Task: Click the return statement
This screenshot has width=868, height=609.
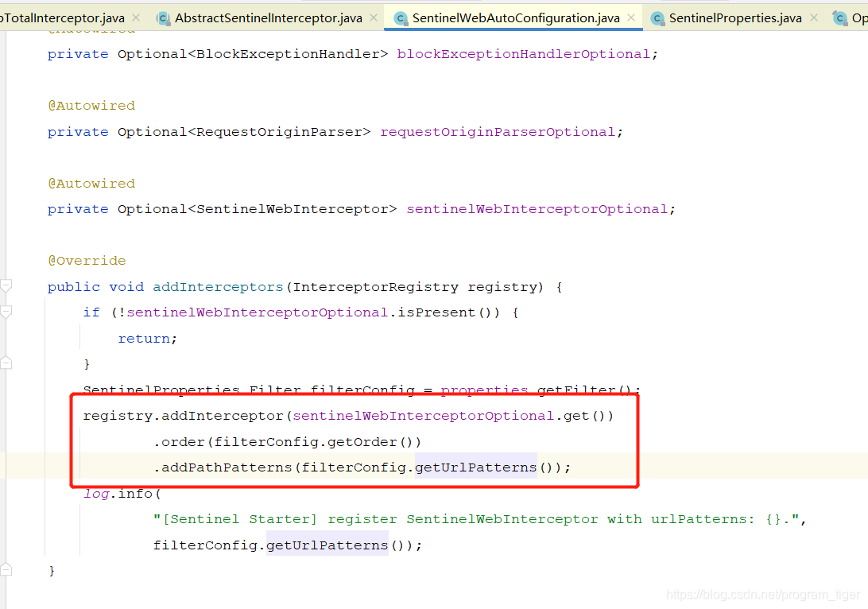Action: (147, 338)
